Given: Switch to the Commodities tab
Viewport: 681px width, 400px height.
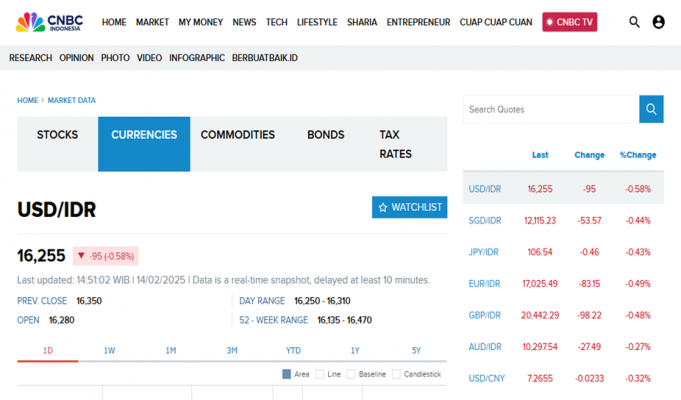Looking at the screenshot, I should (x=237, y=135).
